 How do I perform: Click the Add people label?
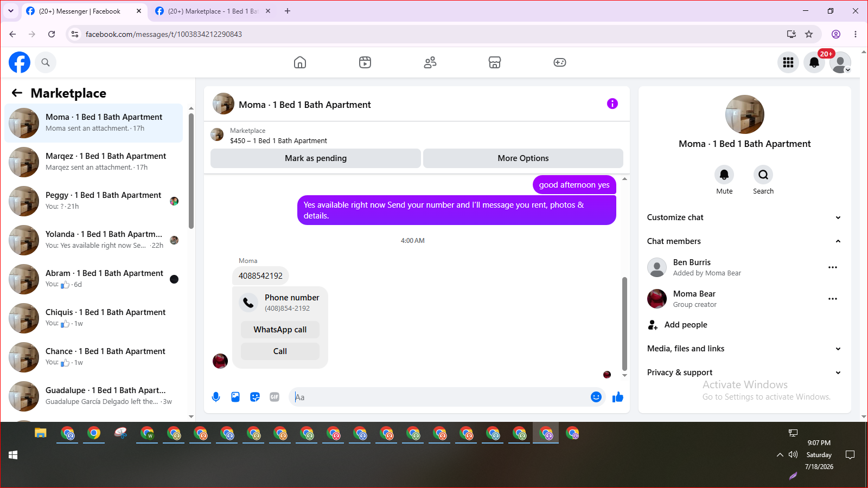click(x=686, y=325)
